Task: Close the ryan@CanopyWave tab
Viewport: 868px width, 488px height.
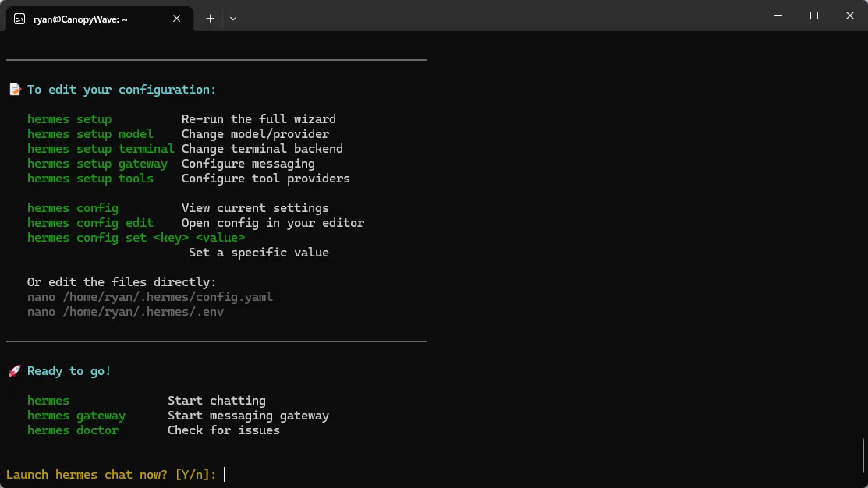Action: tap(176, 19)
